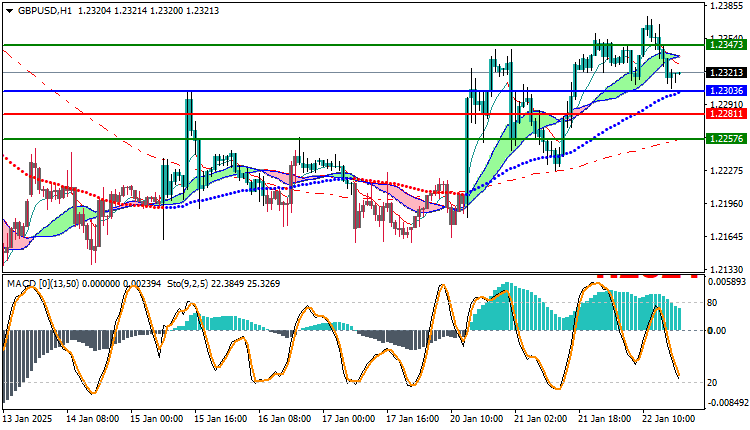Select the 20 Jan 10:00 time label
Image resolution: width=750 pixels, height=430 pixels.
point(476,419)
